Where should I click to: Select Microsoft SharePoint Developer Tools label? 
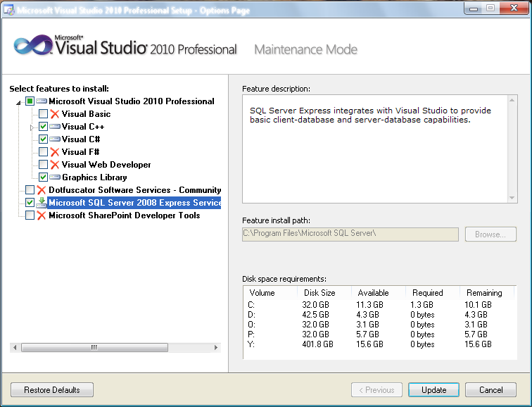(124, 215)
